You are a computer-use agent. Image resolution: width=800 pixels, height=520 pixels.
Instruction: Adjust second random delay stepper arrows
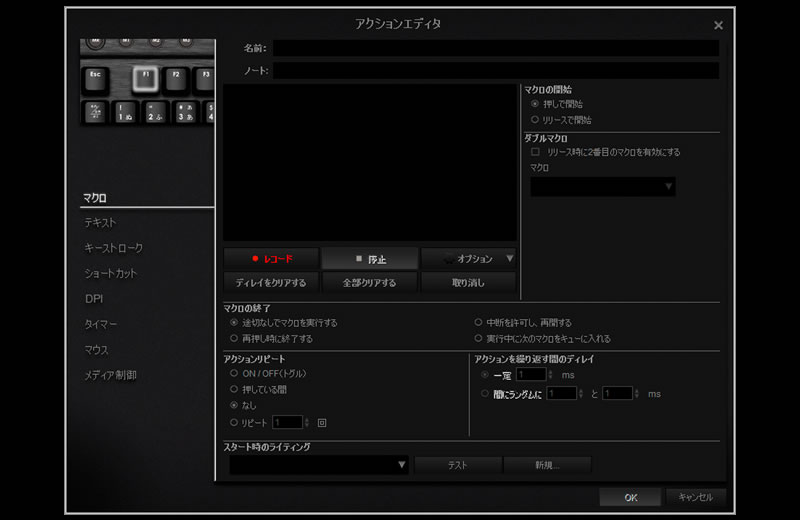click(x=637, y=393)
